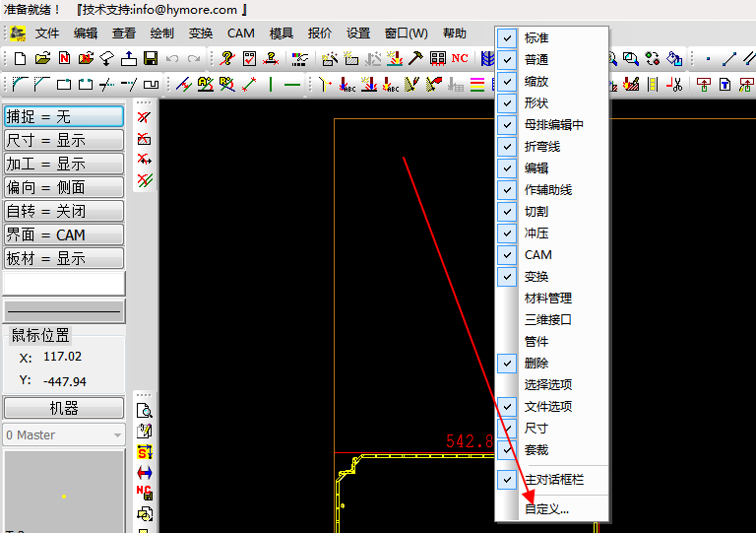Click the red NC toolbar icon
Screen dimensions: 756x533
[x=460, y=59]
